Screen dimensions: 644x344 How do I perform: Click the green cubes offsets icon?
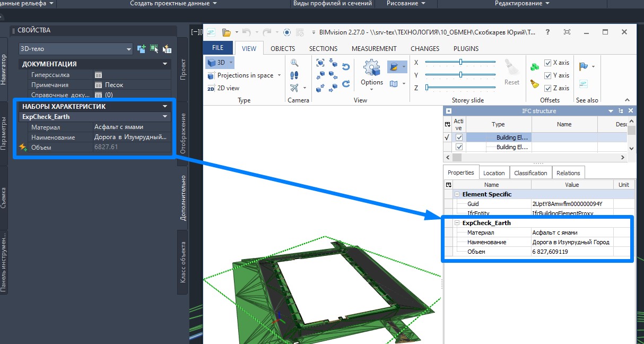535,67
